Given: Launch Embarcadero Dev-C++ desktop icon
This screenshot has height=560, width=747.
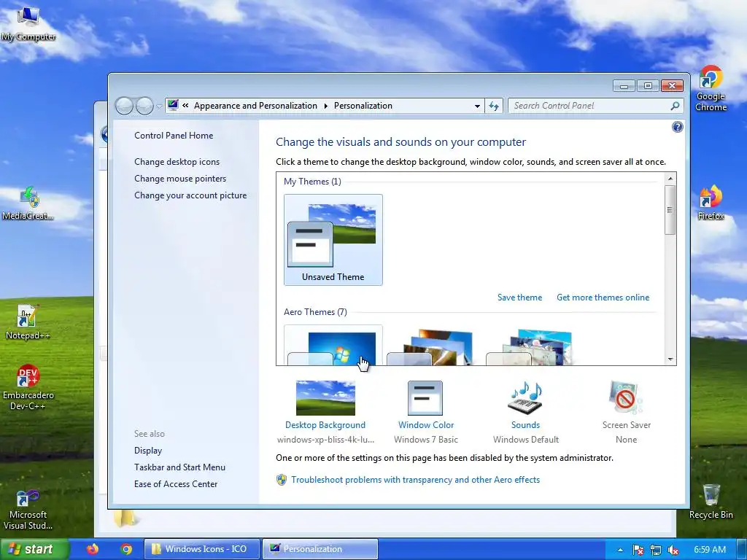Looking at the screenshot, I should tap(28, 388).
